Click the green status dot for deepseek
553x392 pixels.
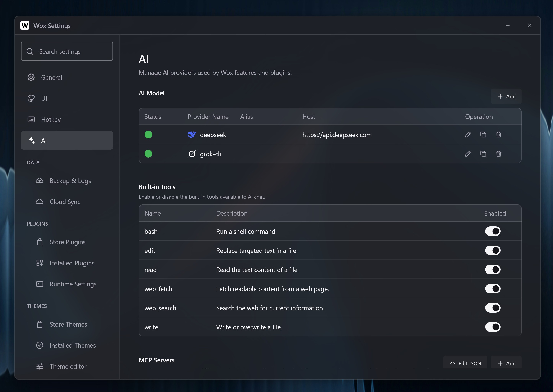pyautogui.click(x=148, y=135)
